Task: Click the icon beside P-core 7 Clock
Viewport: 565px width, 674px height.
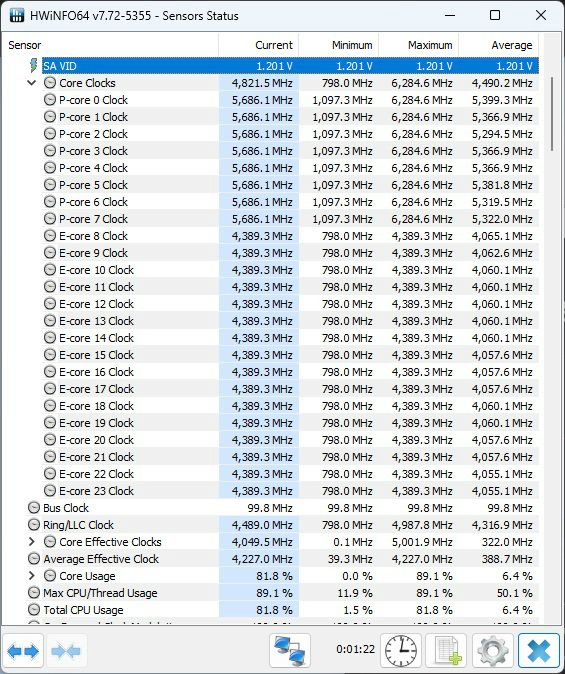Action: [x=50, y=219]
